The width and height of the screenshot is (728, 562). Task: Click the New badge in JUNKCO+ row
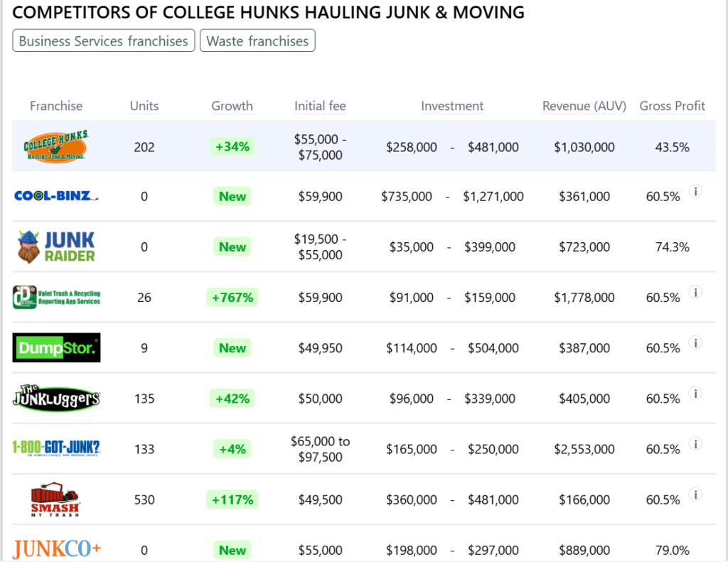tap(232, 550)
